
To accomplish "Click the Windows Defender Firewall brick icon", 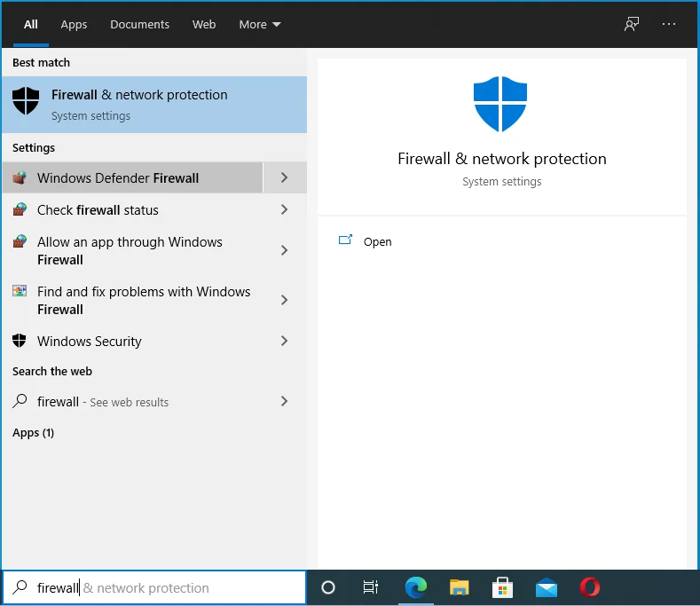I will coord(20,177).
